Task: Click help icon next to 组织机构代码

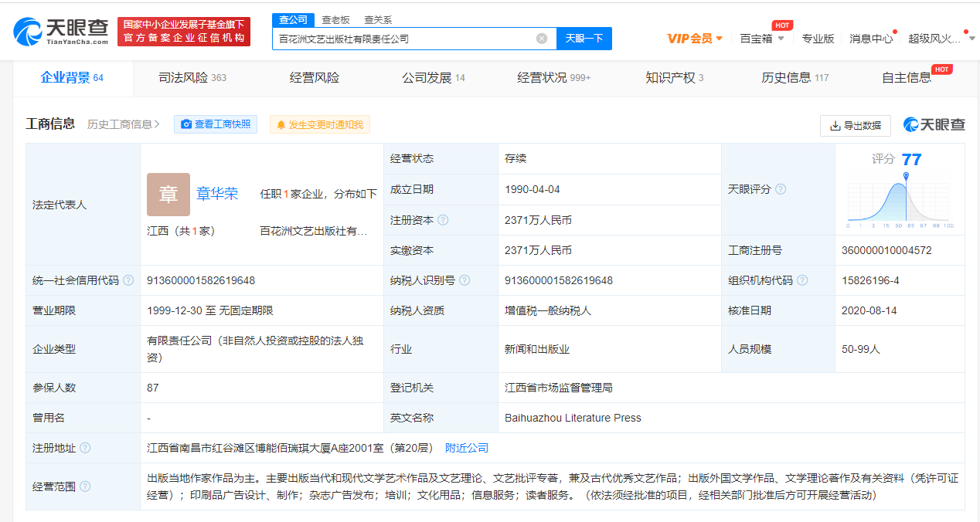Action: (x=802, y=280)
